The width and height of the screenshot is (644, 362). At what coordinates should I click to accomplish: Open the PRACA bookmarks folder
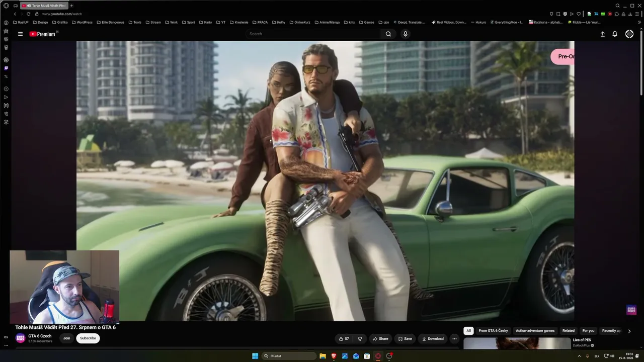pyautogui.click(x=260, y=22)
